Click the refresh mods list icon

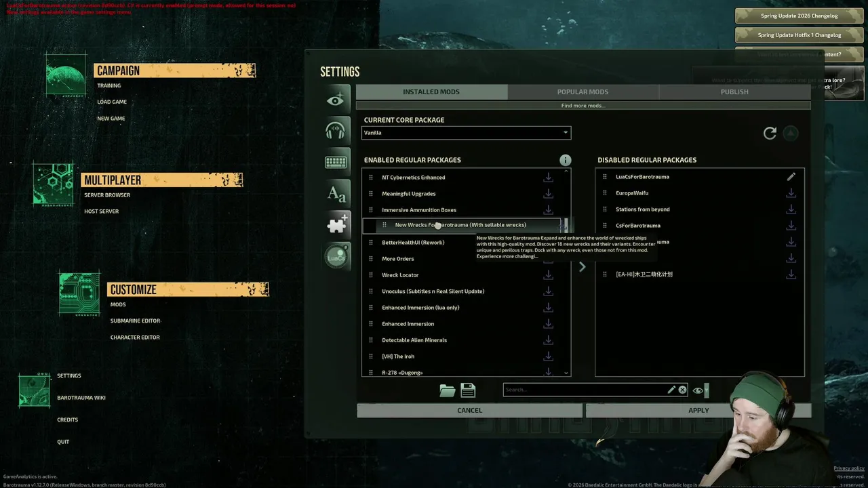click(770, 134)
